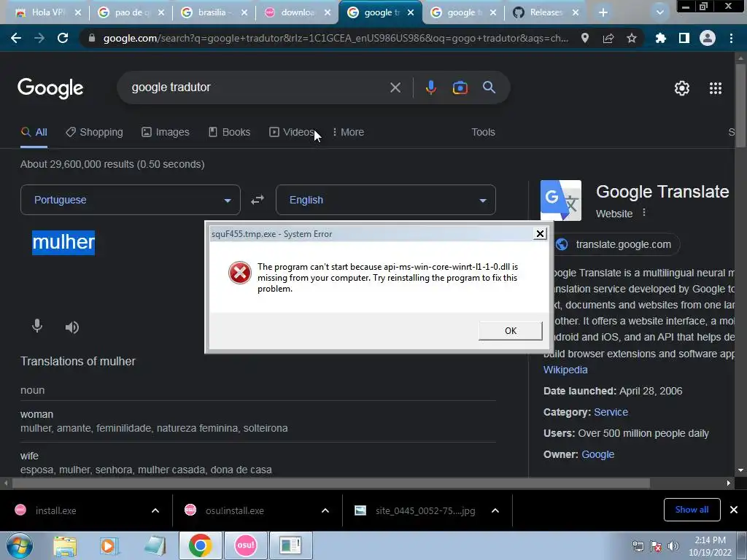The image size is (747, 560).
Task: Open the translate.google.com link
Action: (623, 244)
